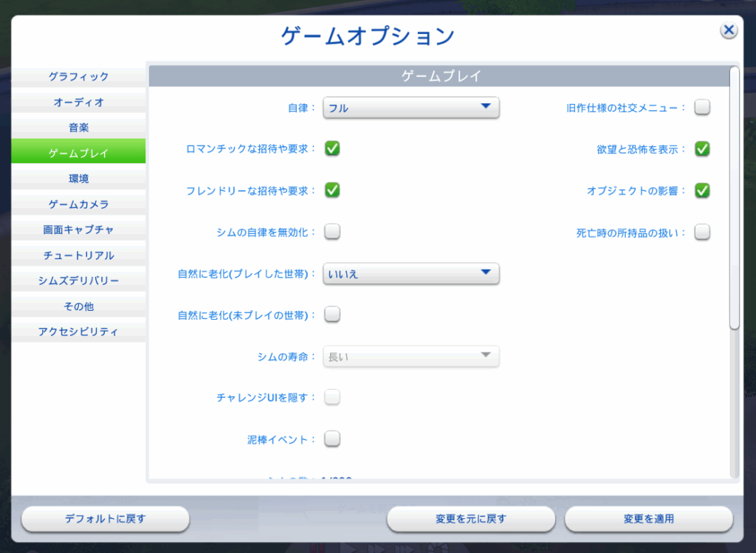Viewport: 756px width, 553px height.
Task: Switch to the オーディオ tab
Action: [78, 102]
